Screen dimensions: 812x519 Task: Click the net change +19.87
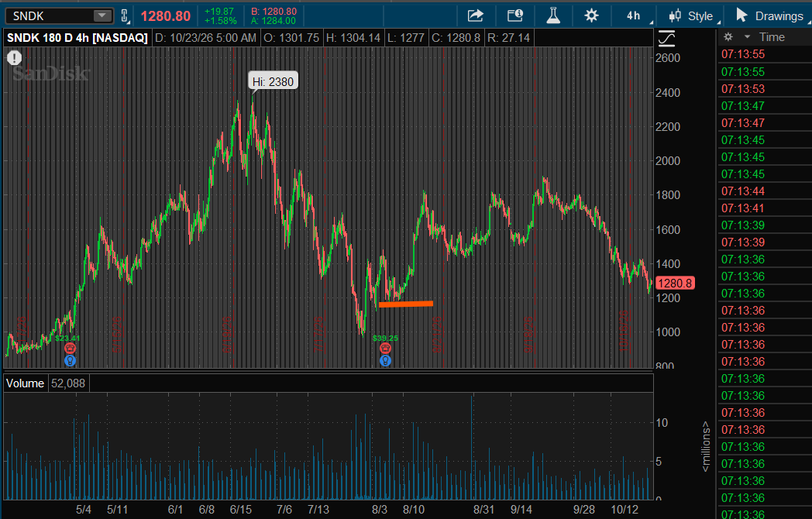pos(219,12)
